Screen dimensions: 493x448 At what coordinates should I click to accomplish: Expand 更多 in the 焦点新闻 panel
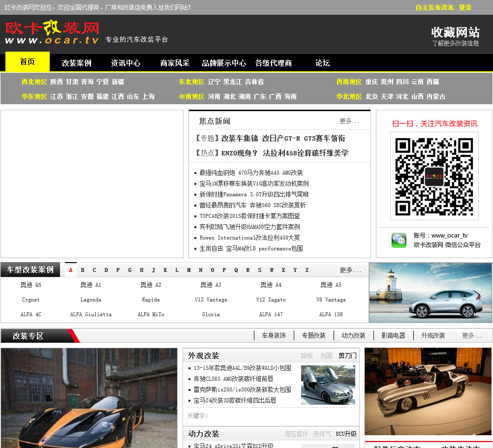point(349,121)
